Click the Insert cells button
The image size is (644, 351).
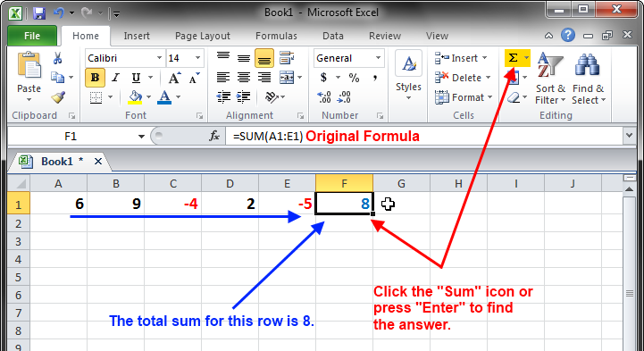coord(461,58)
